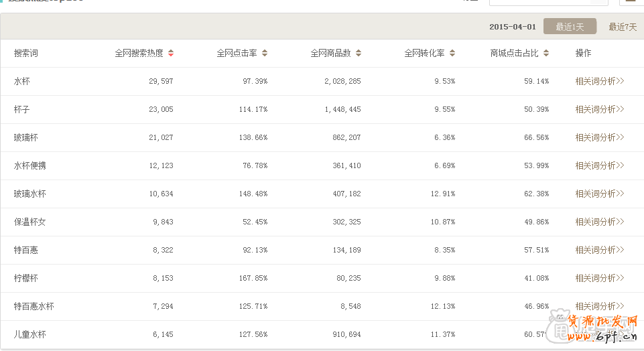Sort table by 全网转化率 icon
The width and height of the screenshot is (644, 351).
coord(452,54)
